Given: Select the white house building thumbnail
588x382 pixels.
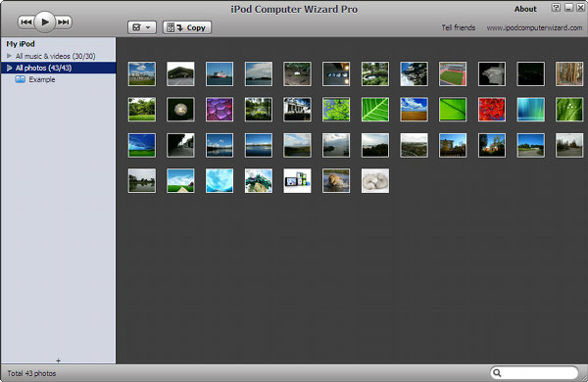Looking at the screenshot, I should [x=297, y=110].
